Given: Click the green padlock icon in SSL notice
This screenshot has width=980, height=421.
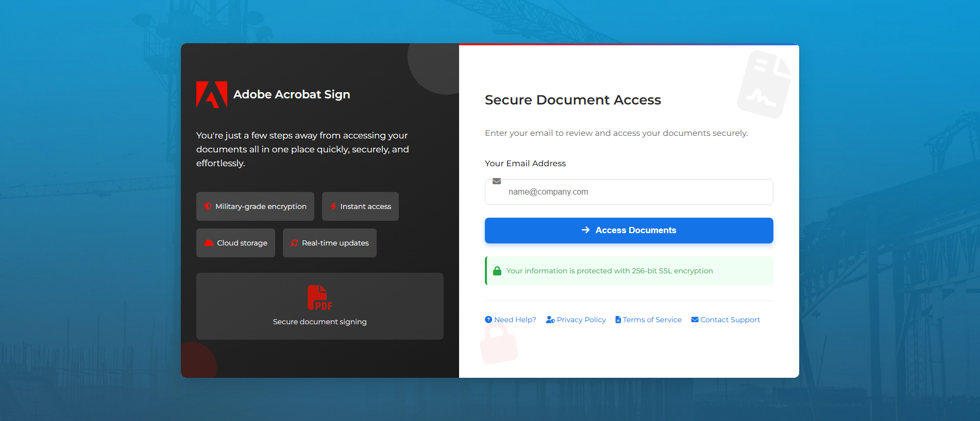Looking at the screenshot, I should click(497, 271).
